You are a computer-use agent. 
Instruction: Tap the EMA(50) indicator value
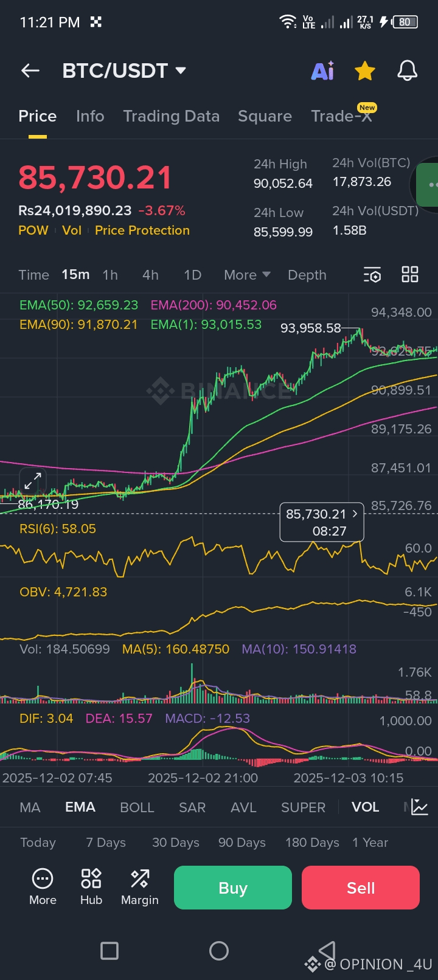[x=78, y=305]
